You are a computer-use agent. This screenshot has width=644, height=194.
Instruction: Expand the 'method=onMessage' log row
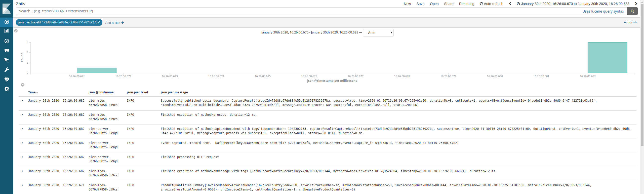[22, 171]
